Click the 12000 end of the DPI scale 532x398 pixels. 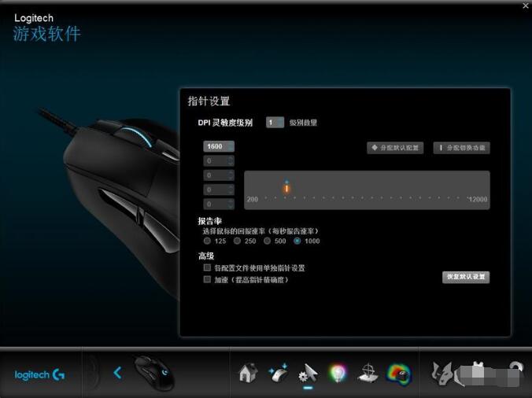(x=478, y=199)
